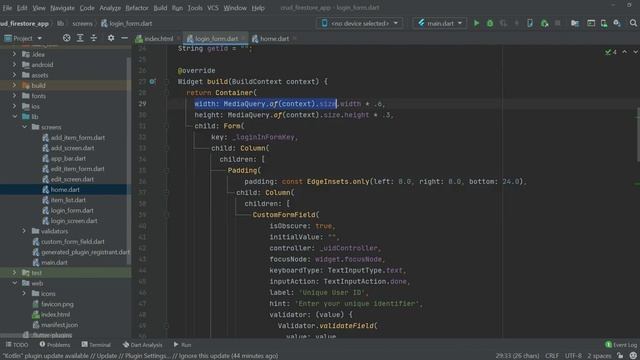Expand the build folder
Image resolution: width=640 pixels, height=360 pixels.
click(x=14, y=85)
